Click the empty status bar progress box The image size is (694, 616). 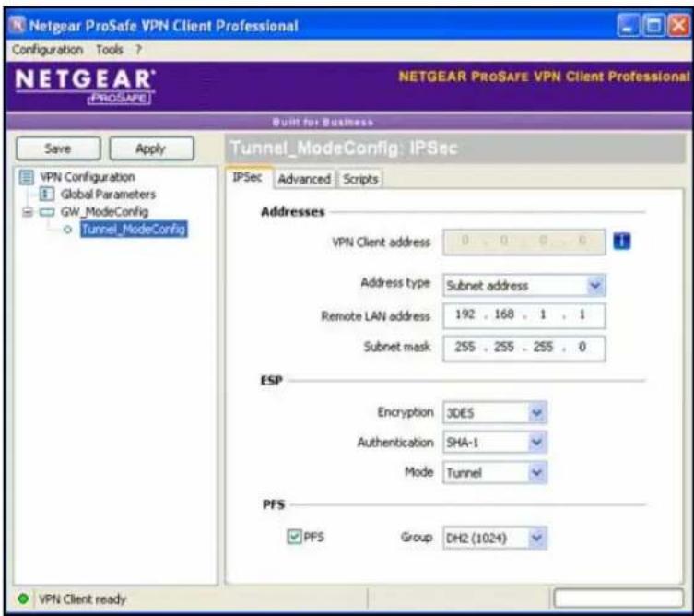[x=618, y=598]
